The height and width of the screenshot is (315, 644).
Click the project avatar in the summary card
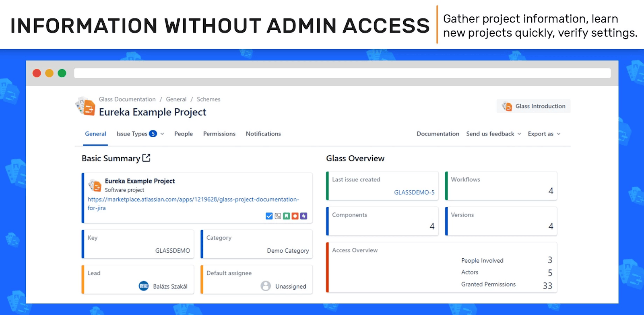95,185
